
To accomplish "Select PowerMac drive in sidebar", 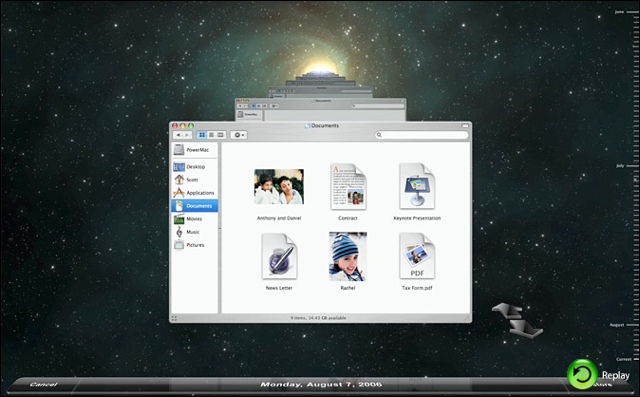I will click(x=194, y=150).
